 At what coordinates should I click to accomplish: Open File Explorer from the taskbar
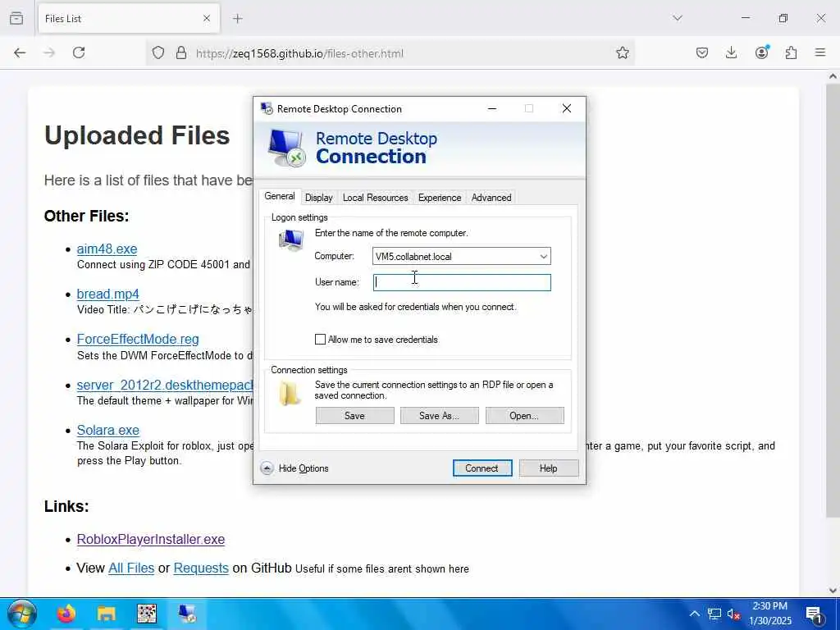107,614
